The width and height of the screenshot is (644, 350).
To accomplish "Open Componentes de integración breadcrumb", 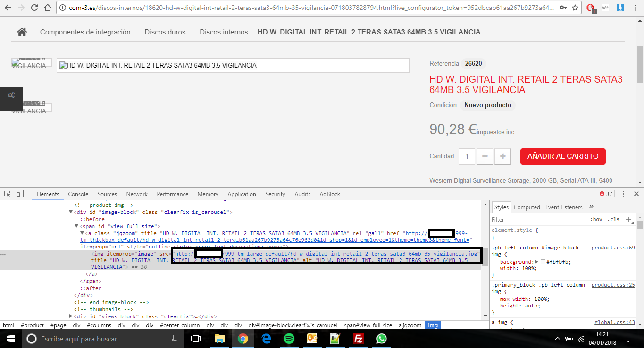I will [x=85, y=32].
